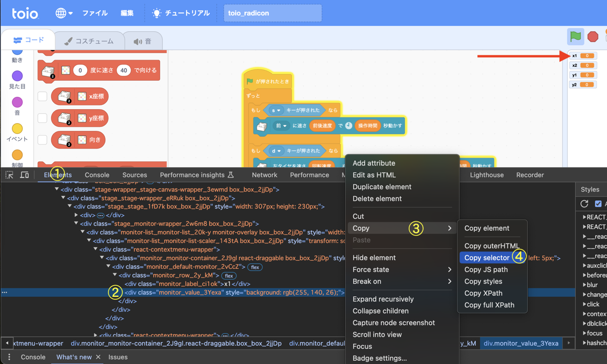This screenshot has height=364, width=607.
Task: Open the 編集 menu
Action: (x=127, y=13)
